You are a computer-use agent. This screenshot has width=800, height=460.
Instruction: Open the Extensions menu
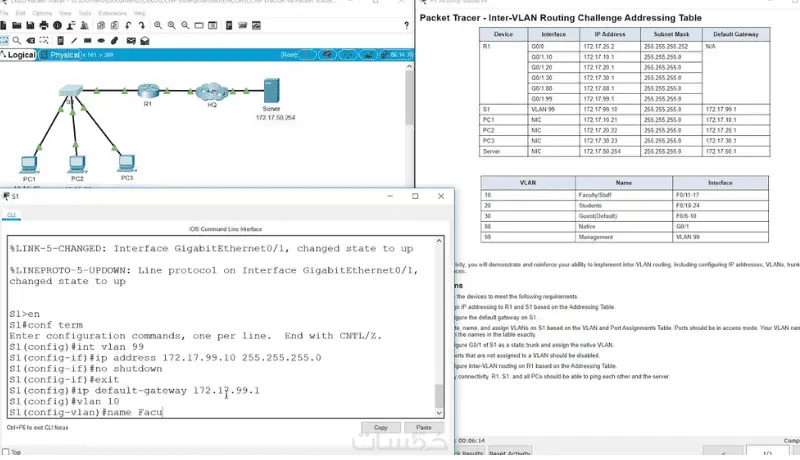coord(112,13)
